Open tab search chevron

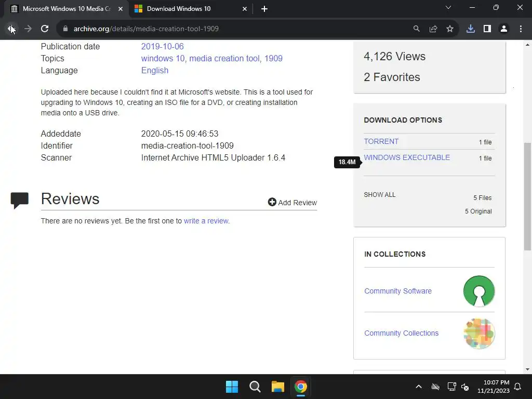[448, 7]
